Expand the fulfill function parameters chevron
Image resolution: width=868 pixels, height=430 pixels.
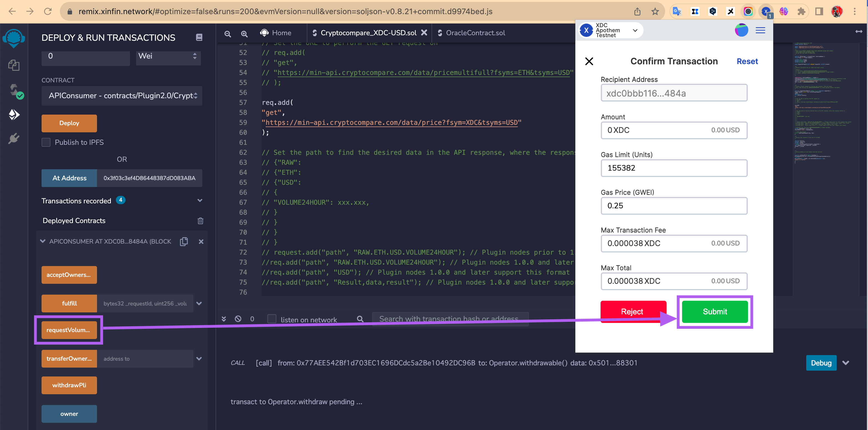199,303
